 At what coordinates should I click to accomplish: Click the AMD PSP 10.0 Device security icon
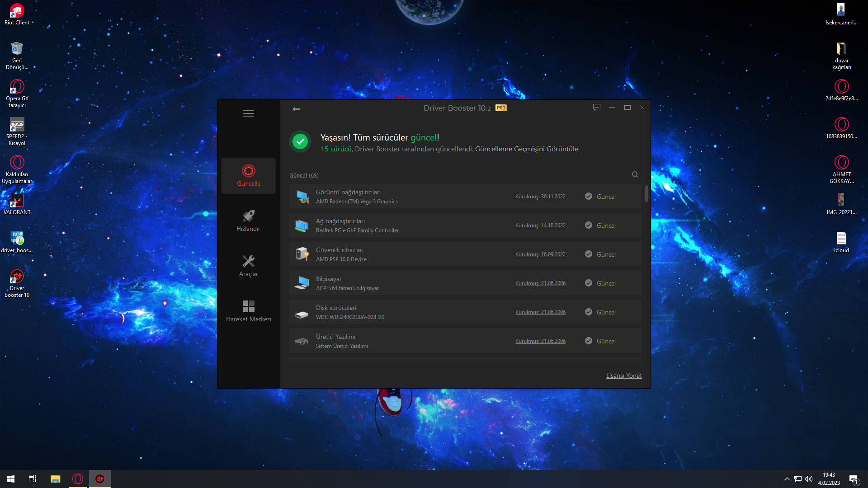pos(302,254)
